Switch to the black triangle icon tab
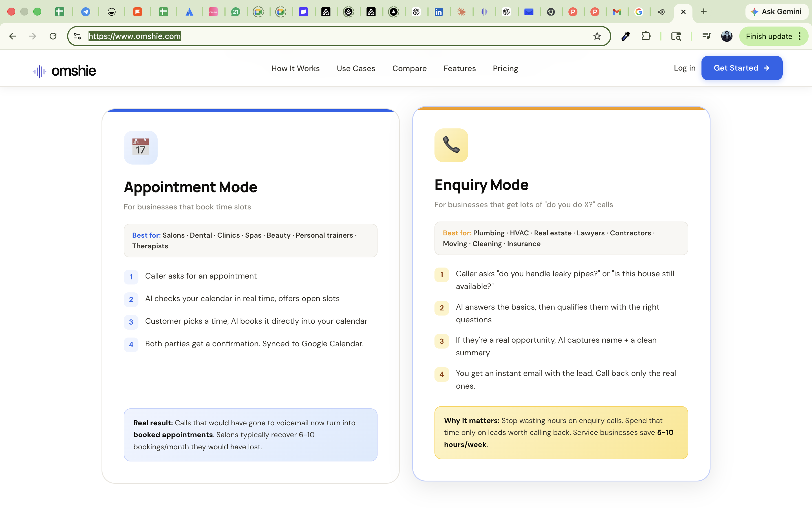Viewport: 812px width, 508px height. click(393, 12)
